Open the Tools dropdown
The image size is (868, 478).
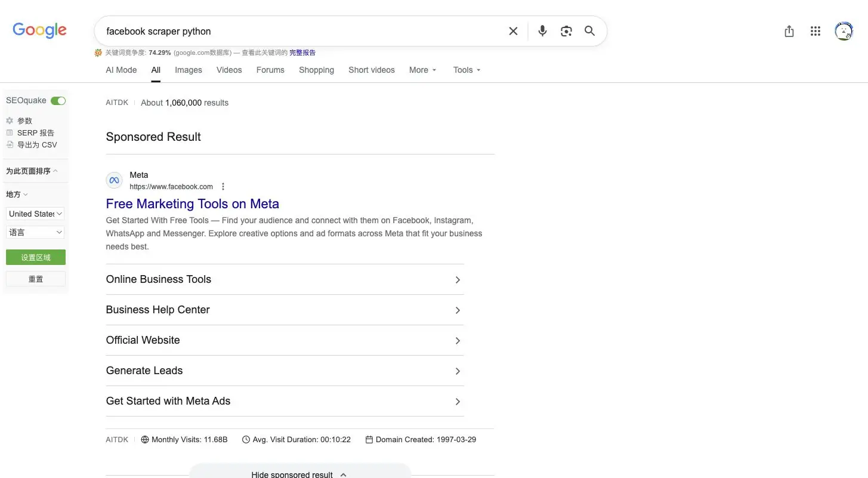pyautogui.click(x=467, y=70)
